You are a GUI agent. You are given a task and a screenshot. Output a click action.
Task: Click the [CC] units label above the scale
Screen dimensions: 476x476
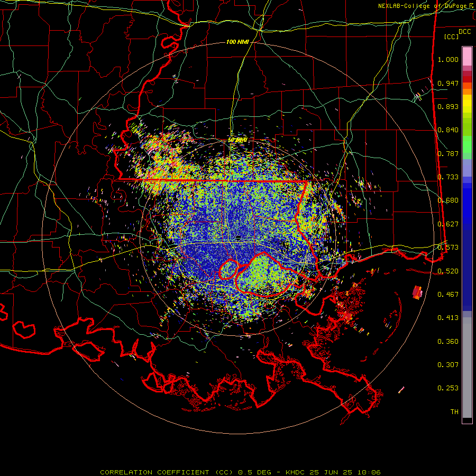(x=451, y=36)
